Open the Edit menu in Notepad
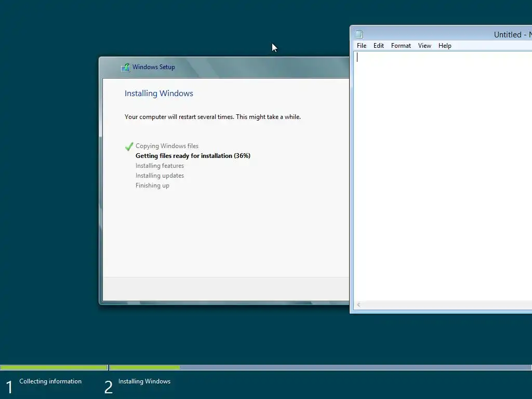Screen dimensions: 532x399 pyautogui.click(x=378, y=46)
